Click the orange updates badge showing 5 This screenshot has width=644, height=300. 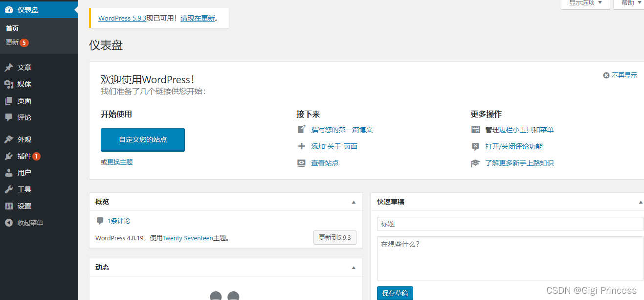click(x=24, y=43)
